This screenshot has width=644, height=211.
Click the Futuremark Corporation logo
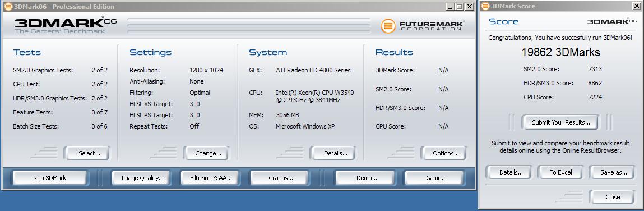coord(422,26)
